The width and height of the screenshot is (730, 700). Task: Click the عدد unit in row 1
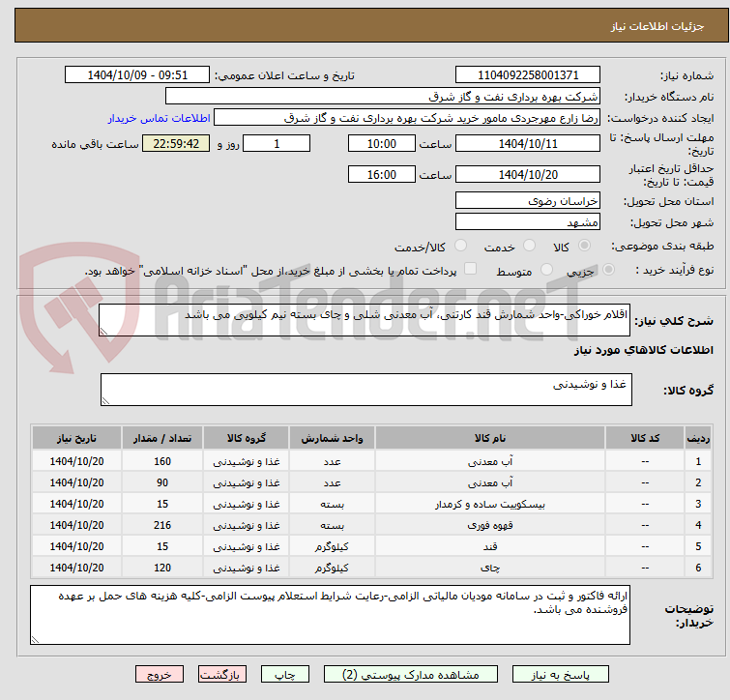pos(332,462)
